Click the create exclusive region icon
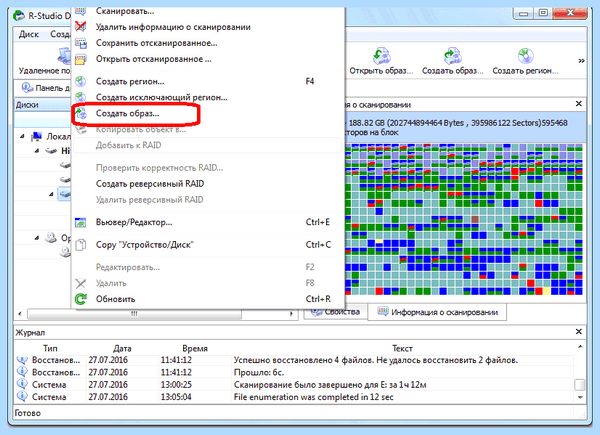The width and height of the screenshot is (600, 435). [81, 97]
